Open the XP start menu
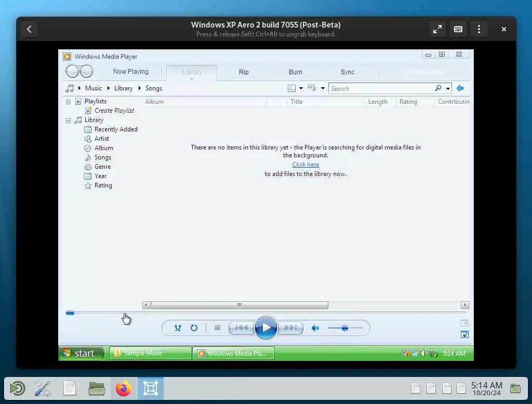532x404 pixels. pos(81,353)
